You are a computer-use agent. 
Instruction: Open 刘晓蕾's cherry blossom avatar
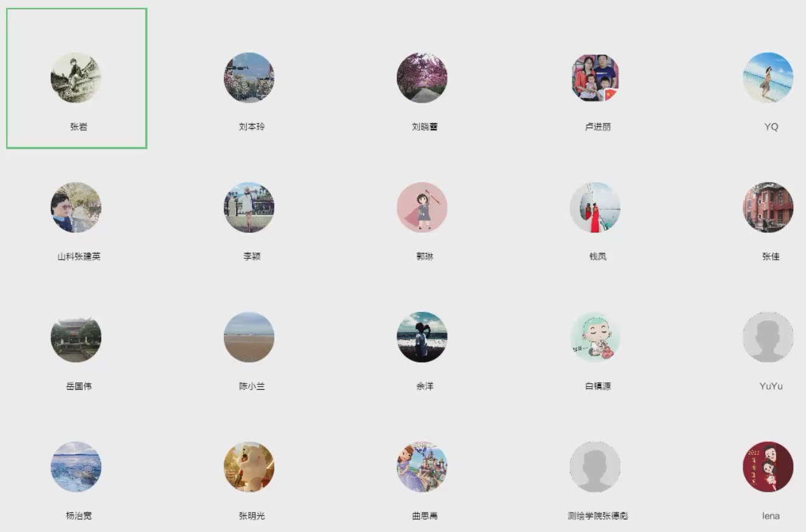(422, 77)
